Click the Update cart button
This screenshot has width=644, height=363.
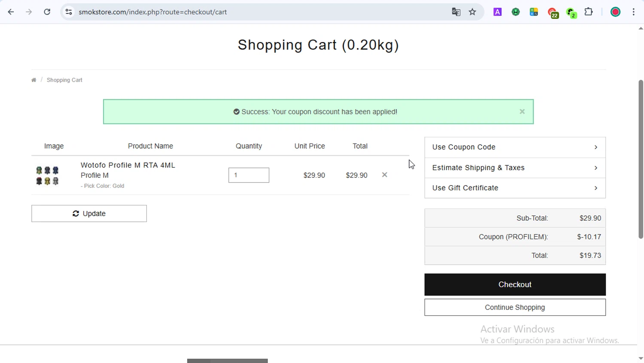click(89, 214)
